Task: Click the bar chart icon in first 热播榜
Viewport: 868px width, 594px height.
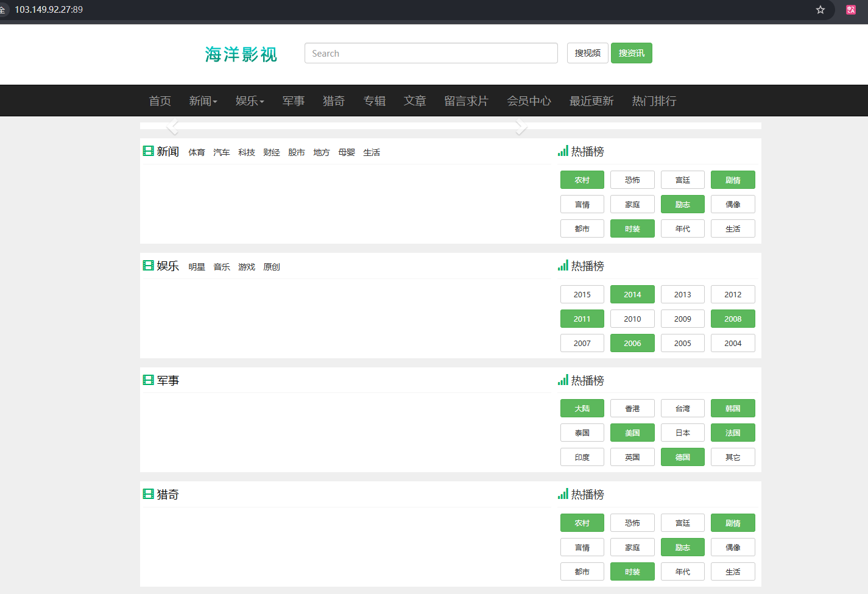Action: [x=563, y=151]
